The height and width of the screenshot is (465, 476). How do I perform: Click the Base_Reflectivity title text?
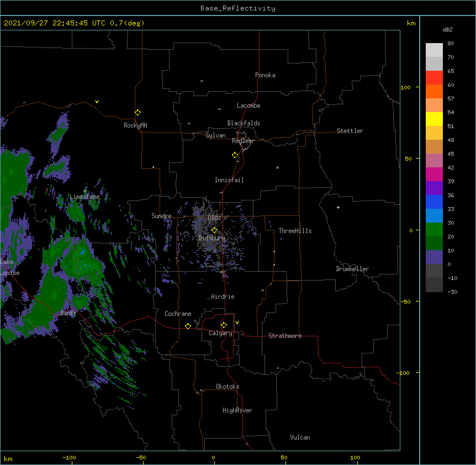coord(238,8)
